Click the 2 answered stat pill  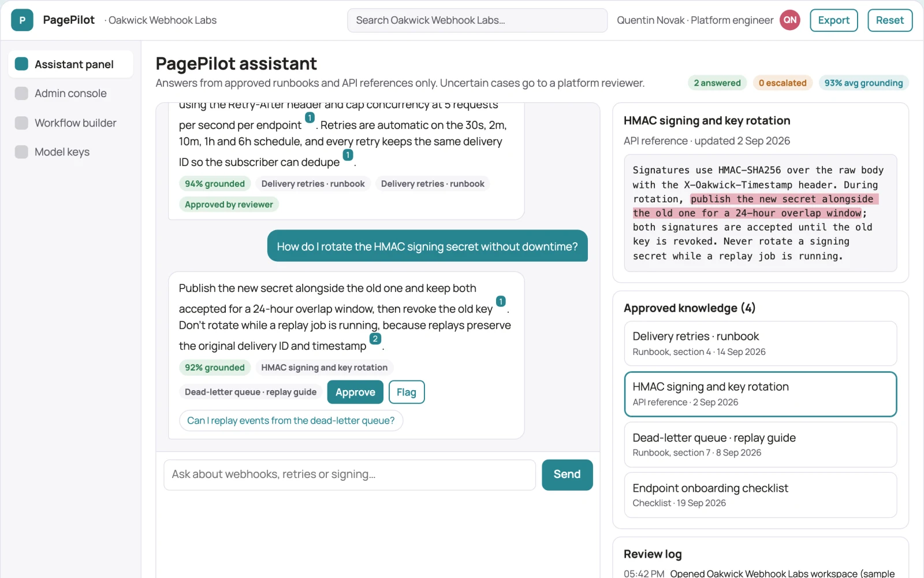click(x=717, y=83)
